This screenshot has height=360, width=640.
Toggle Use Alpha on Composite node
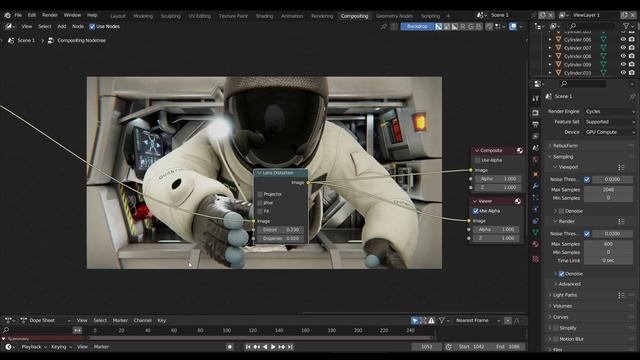(478, 160)
